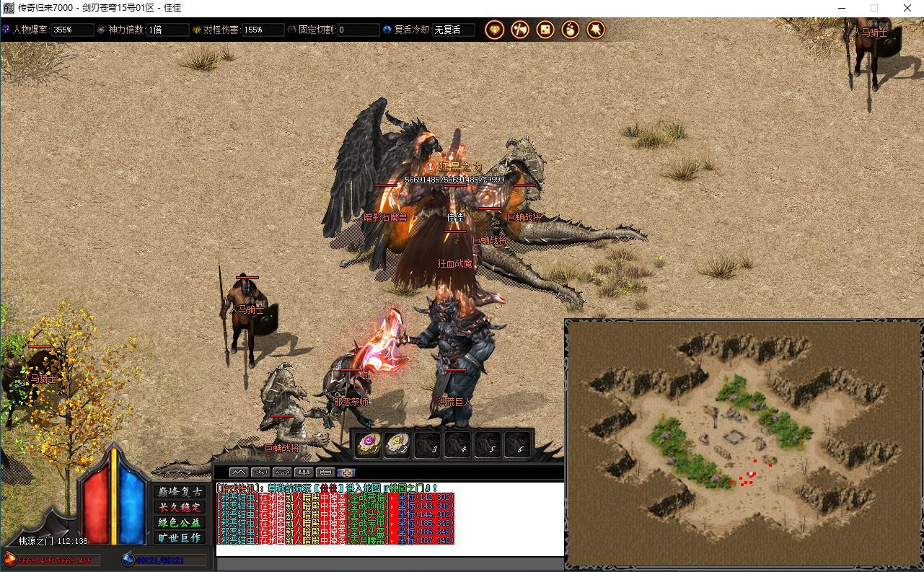Select empty hotbar slot 3
The height and width of the screenshot is (572, 924).
pyautogui.click(x=428, y=444)
